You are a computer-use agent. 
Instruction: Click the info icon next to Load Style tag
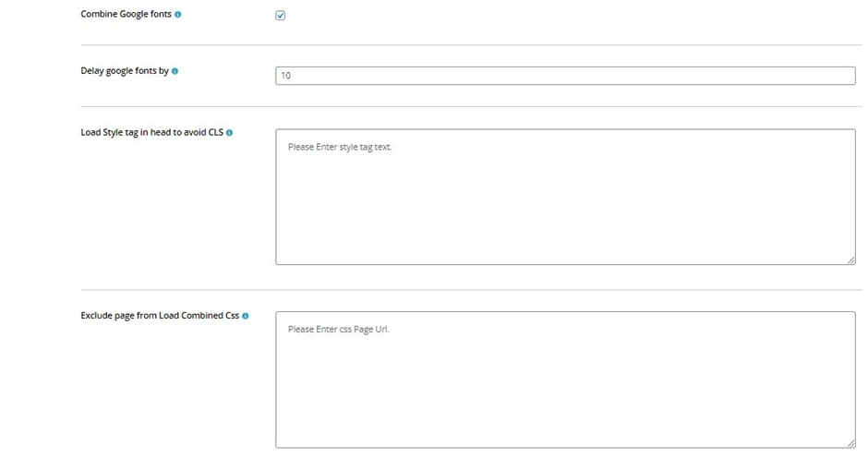pos(229,133)
